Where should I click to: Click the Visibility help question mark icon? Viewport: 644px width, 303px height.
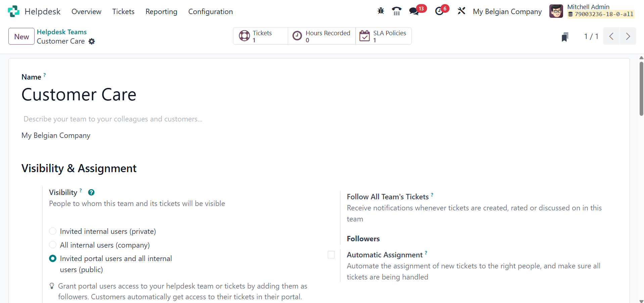tap(91, 192)
